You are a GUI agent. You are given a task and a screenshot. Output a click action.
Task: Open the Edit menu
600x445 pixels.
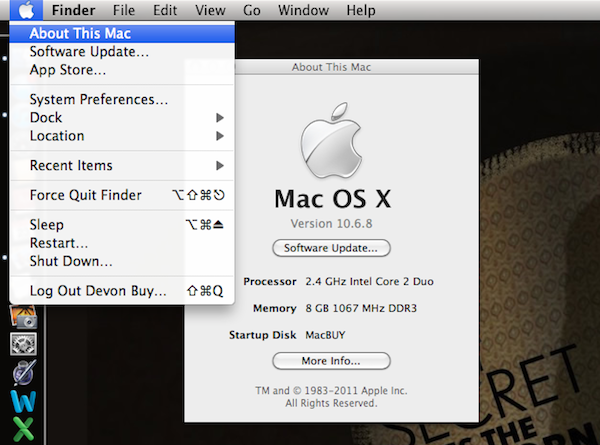pyautogui.click(x=165, y=10)
